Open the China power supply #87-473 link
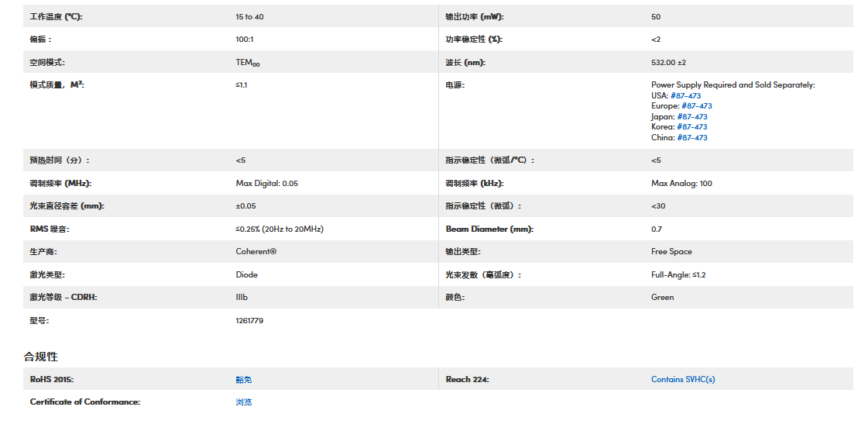The width and height of the screenshot is (868, 431). [x=692, y=137]
